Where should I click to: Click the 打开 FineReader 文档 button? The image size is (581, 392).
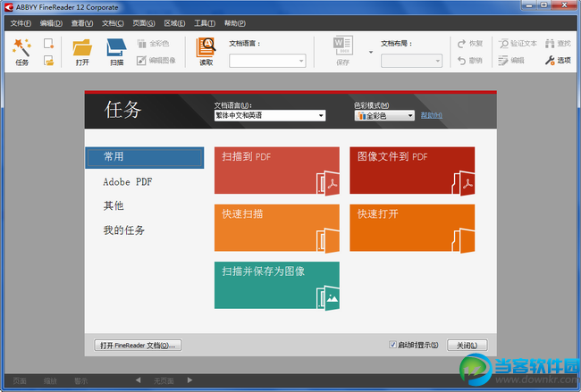tap(138, 346)
